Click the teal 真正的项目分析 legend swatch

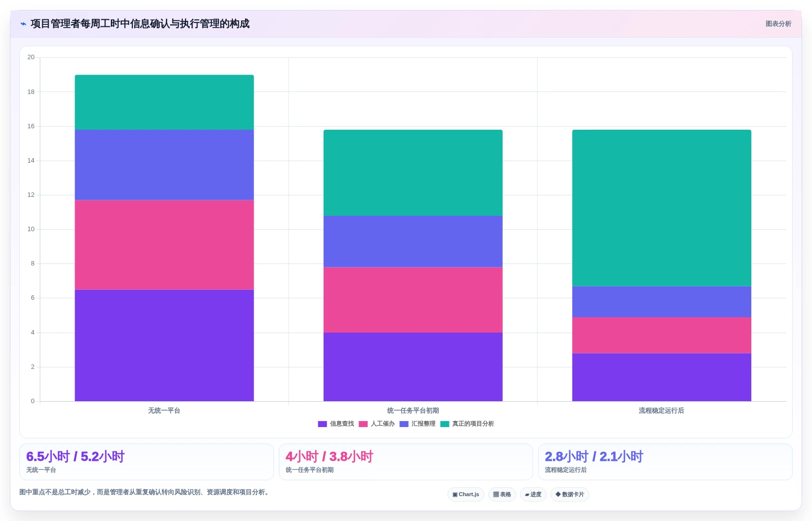[445, 424]
